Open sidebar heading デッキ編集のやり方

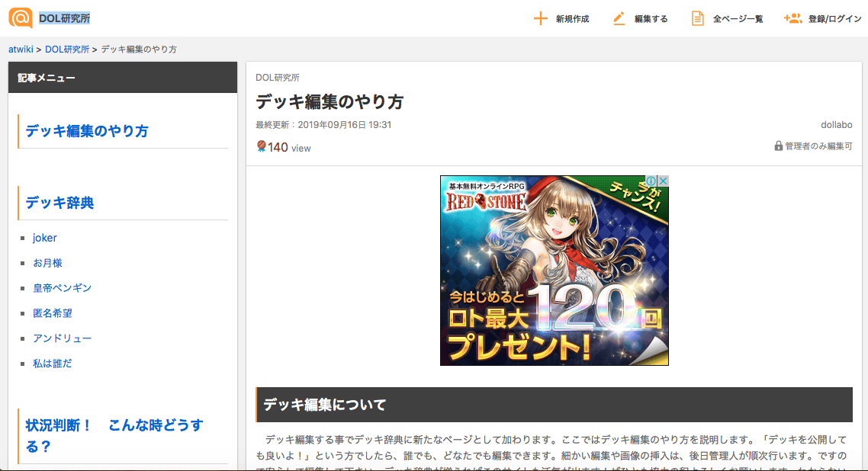[87, 131]
